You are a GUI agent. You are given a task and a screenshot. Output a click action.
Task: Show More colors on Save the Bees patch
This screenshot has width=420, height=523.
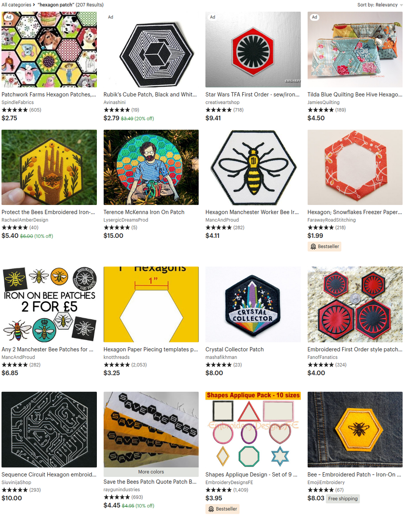point(151,472)
